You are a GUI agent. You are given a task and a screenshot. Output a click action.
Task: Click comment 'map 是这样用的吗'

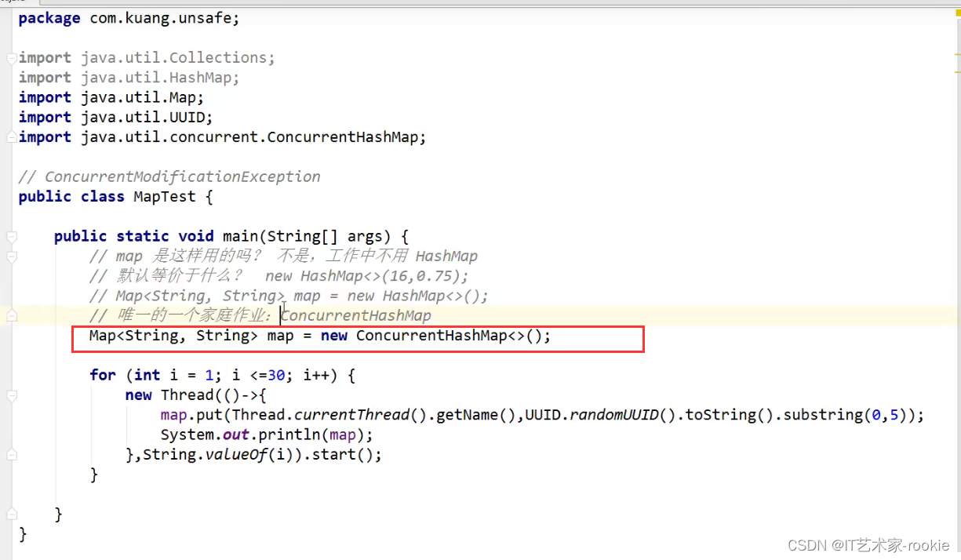coord(283,256)
